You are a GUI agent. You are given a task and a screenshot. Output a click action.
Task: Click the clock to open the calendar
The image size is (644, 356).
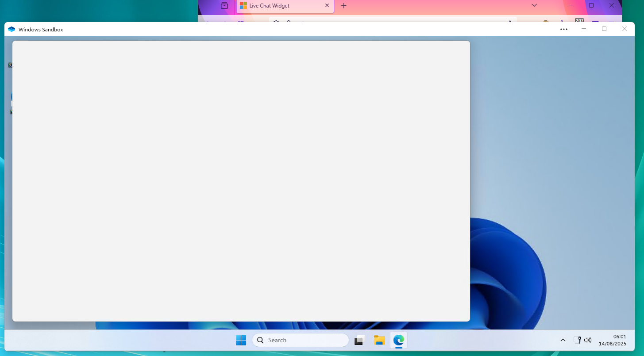(x=613, y=340)
